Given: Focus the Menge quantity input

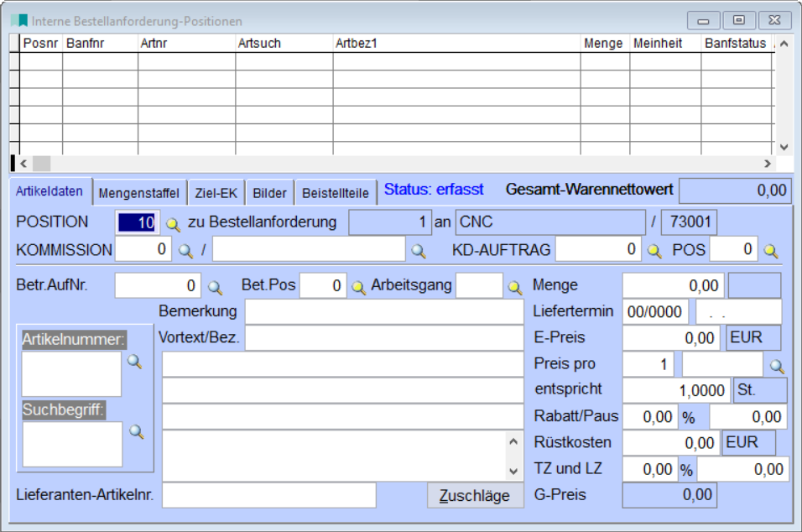Looking at the screenshot, I should tap(673, 286).
